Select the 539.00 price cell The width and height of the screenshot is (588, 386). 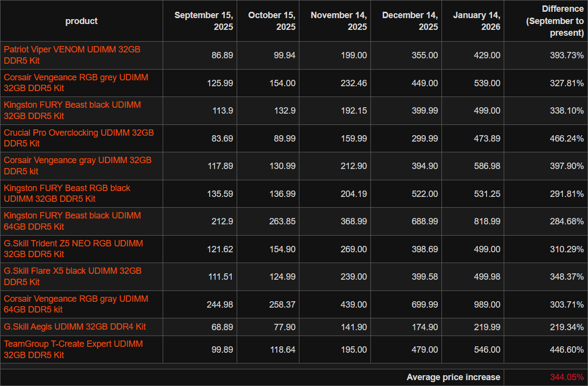[x=473, y=83]
